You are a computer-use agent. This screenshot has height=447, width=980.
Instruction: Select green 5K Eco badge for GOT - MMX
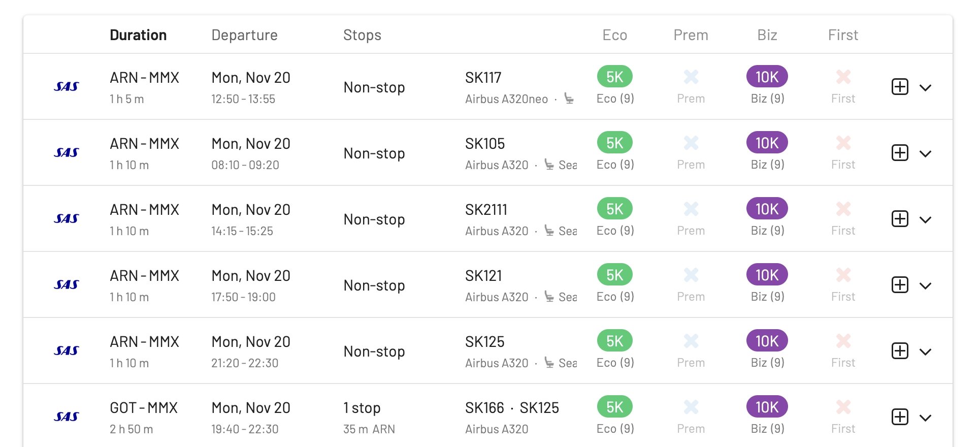point(614,407)
